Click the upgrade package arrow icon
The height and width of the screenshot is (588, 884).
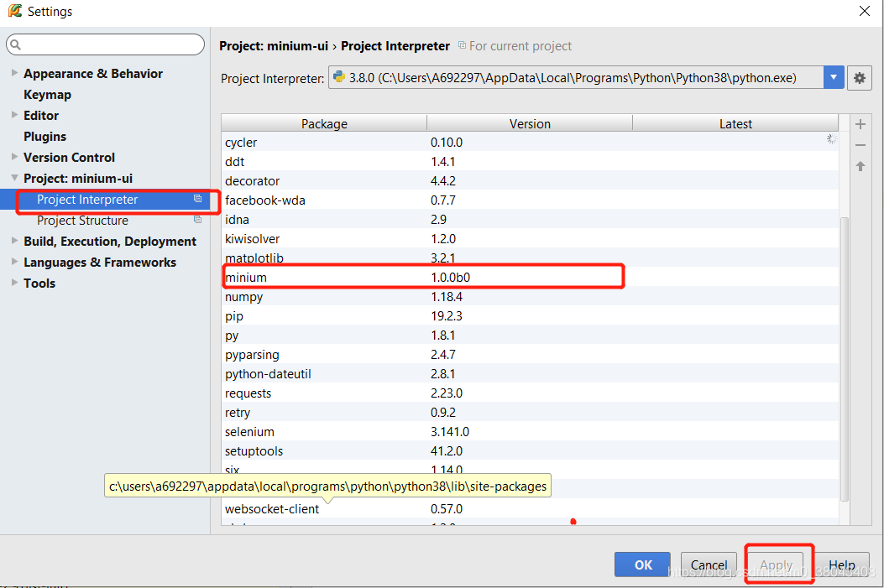coord(860,166)
